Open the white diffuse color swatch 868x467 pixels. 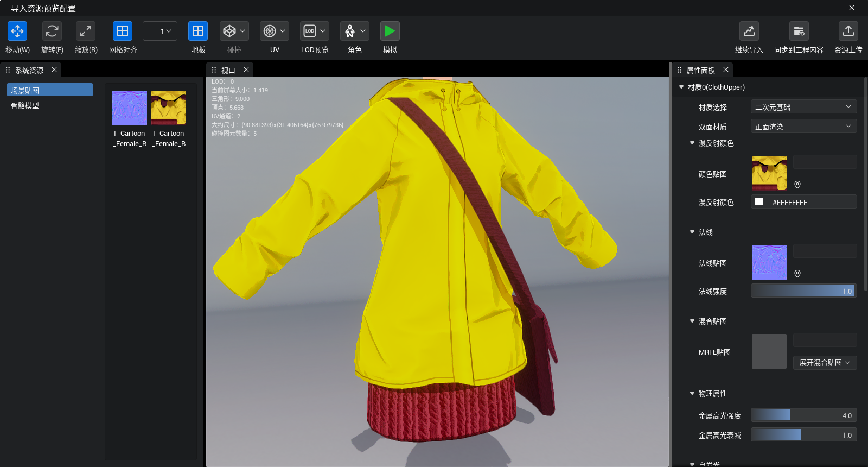(x=759, y=201)
